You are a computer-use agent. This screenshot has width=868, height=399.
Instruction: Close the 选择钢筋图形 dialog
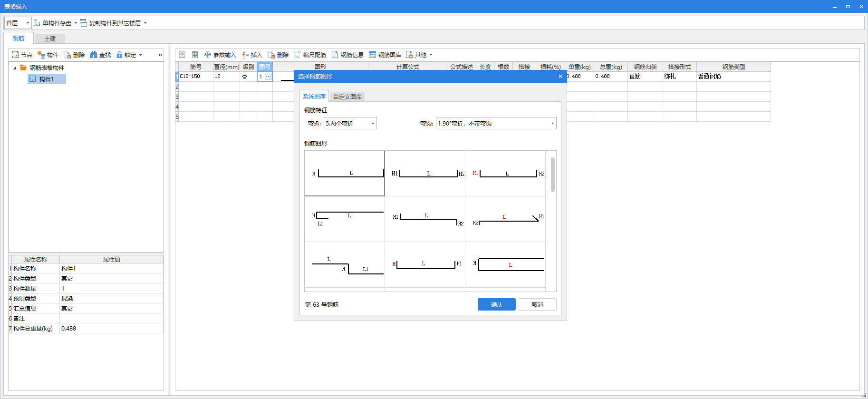coord(560,76)
